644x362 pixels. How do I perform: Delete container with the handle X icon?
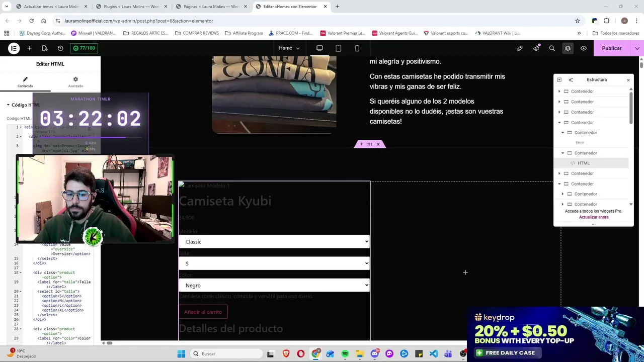[x=378, y=144]
